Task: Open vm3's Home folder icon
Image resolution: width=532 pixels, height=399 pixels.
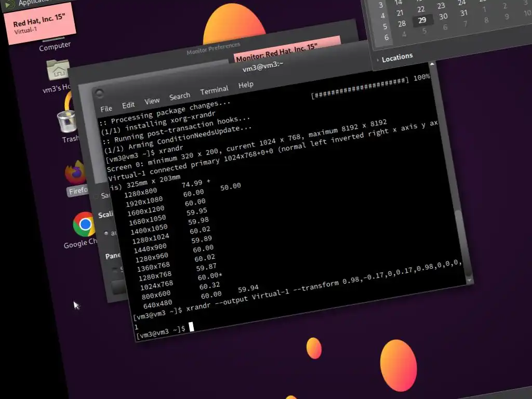Action: [x=58, y=71]
